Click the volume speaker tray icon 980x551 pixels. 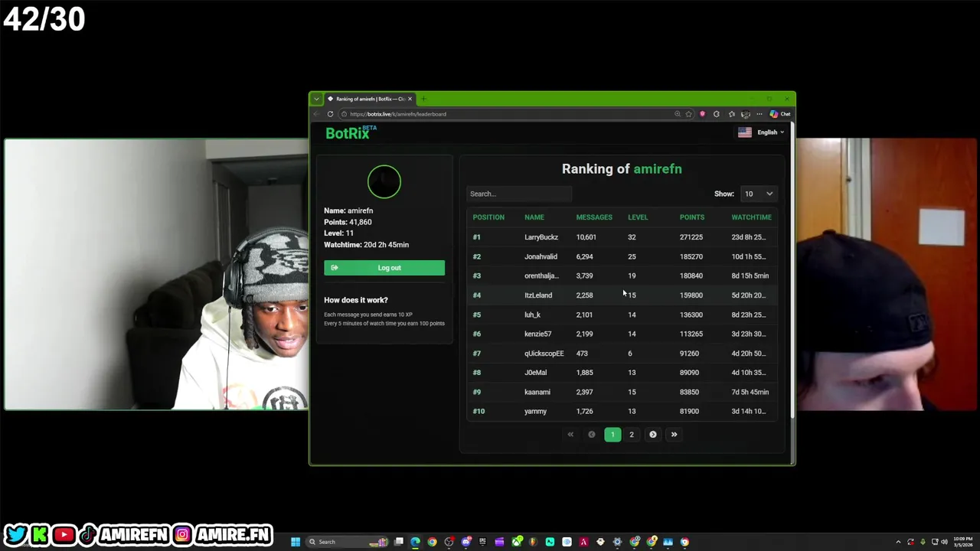[x=945, y=542]
